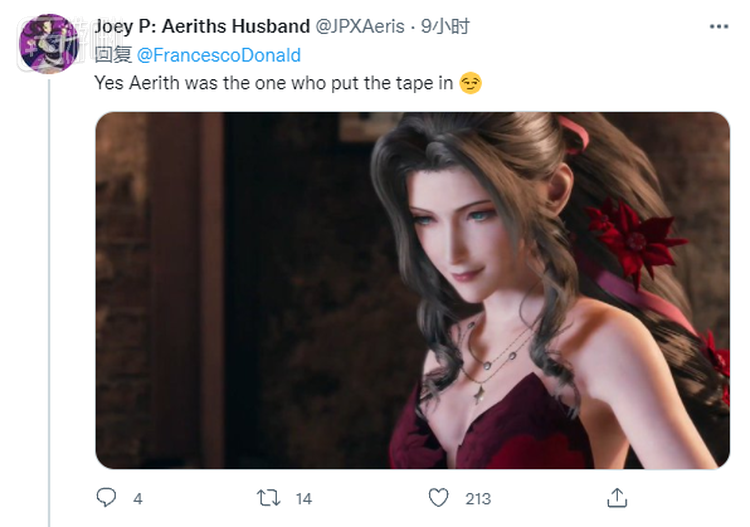Click the retweet count 14
Screen dimensions: 750x527
click(304, 498)
